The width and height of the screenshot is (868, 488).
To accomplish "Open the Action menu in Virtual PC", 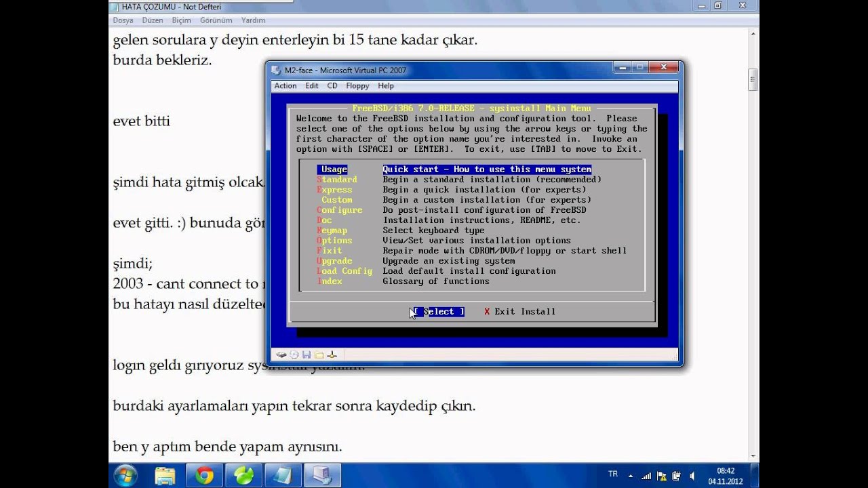I will click(285, 86).
